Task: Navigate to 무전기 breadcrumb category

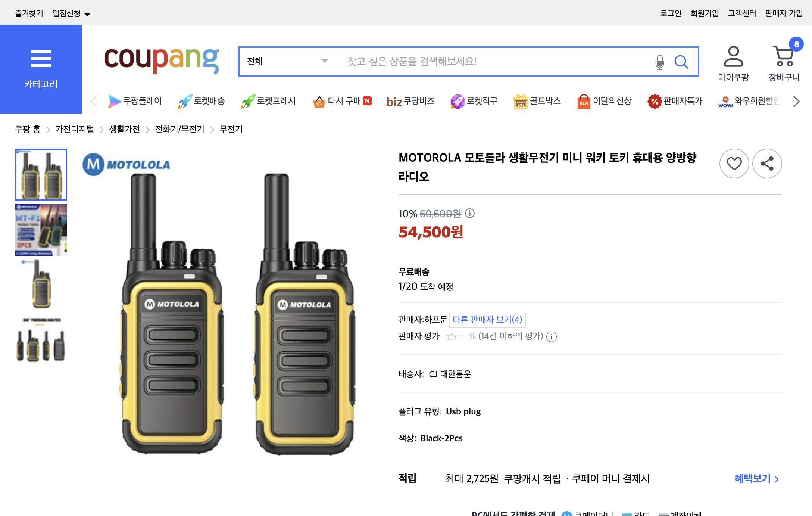Action: pos(230,129)
